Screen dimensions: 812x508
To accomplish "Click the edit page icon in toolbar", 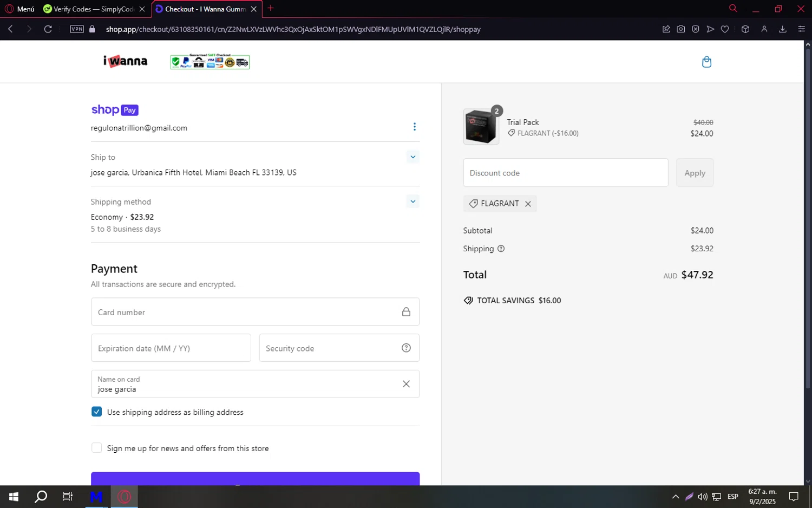I will click(666, 29).
